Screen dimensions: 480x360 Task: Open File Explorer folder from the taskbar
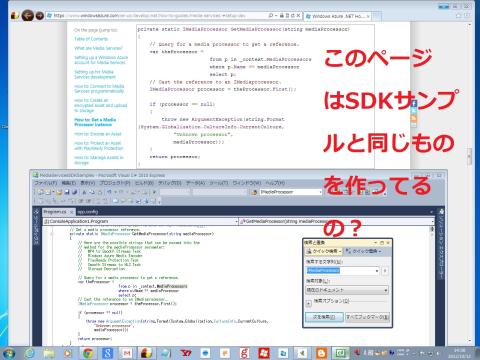pos(49,353)
